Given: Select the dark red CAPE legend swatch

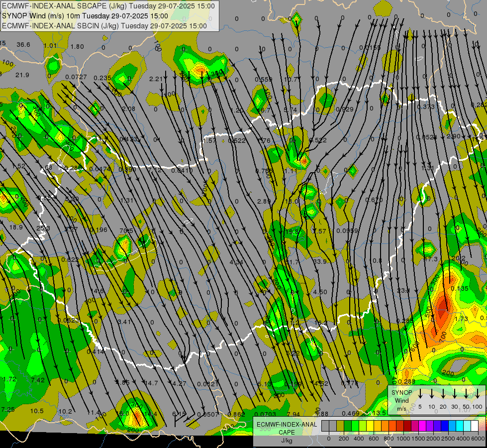Looking at the screenshot, I should (x=407, y=426).
